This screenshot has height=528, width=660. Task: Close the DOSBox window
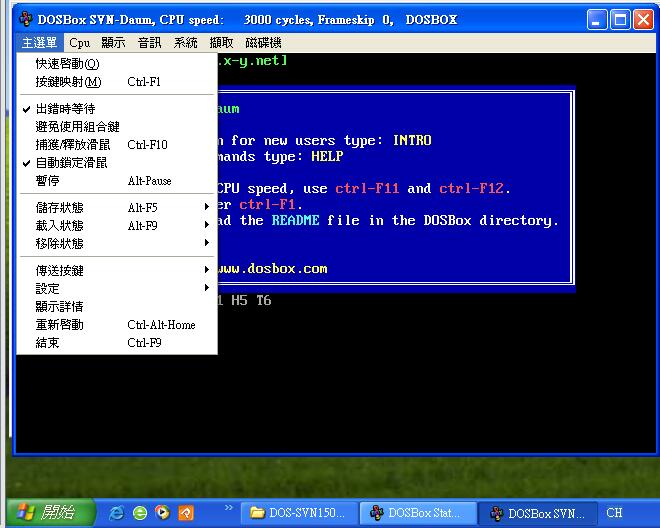tap(644, 20)
